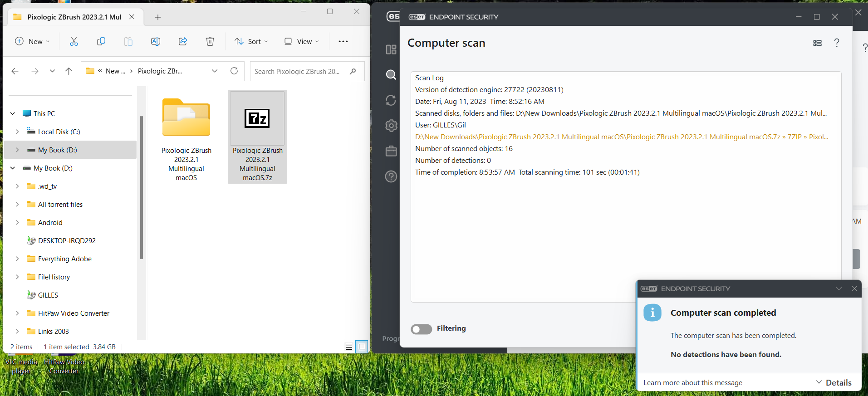Image resolution: width=868 pixels, height=396 pixels.
Task: Expand the Everything Adobe folder node
Action: (x=17, y=259)
